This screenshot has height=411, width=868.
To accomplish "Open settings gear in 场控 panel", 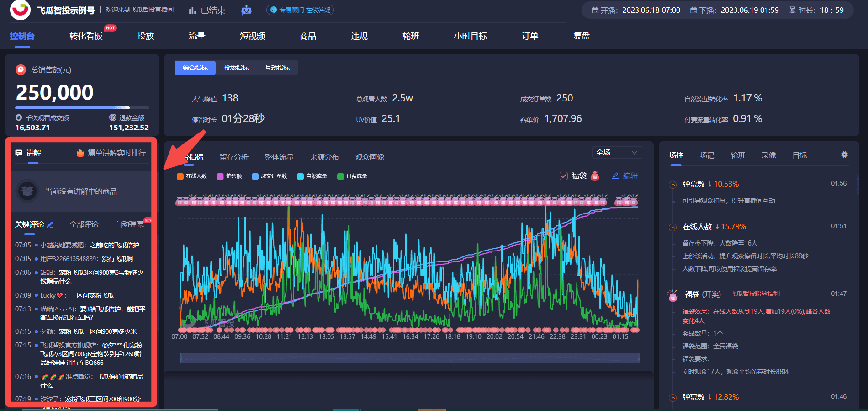I will click(844, 155).
